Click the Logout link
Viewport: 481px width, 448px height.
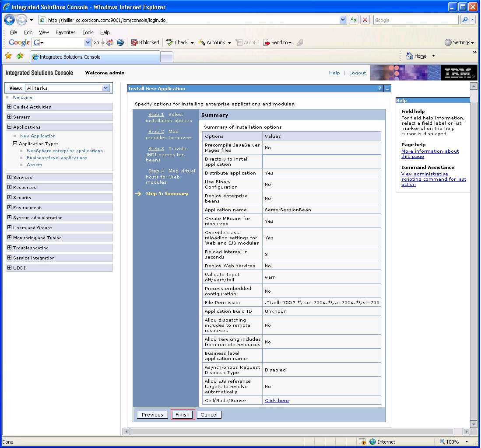tap(358, 73)
